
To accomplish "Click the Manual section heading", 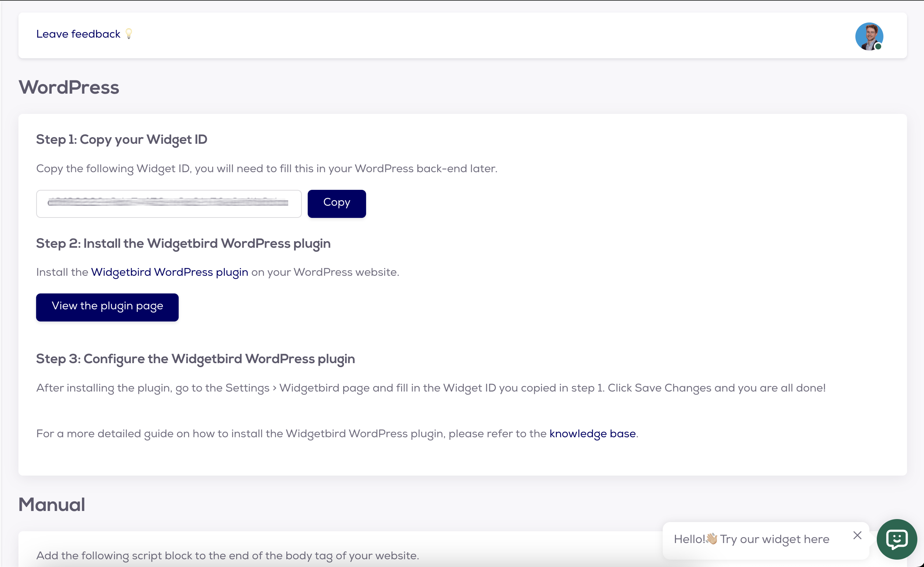I will (52, 505).
